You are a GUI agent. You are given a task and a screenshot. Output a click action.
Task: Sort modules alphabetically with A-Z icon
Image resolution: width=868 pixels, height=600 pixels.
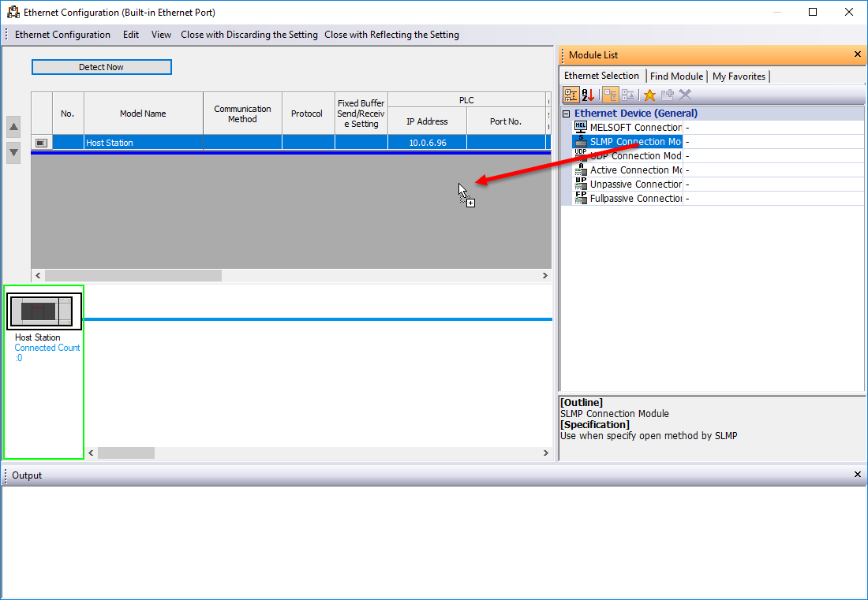[588, 95]
